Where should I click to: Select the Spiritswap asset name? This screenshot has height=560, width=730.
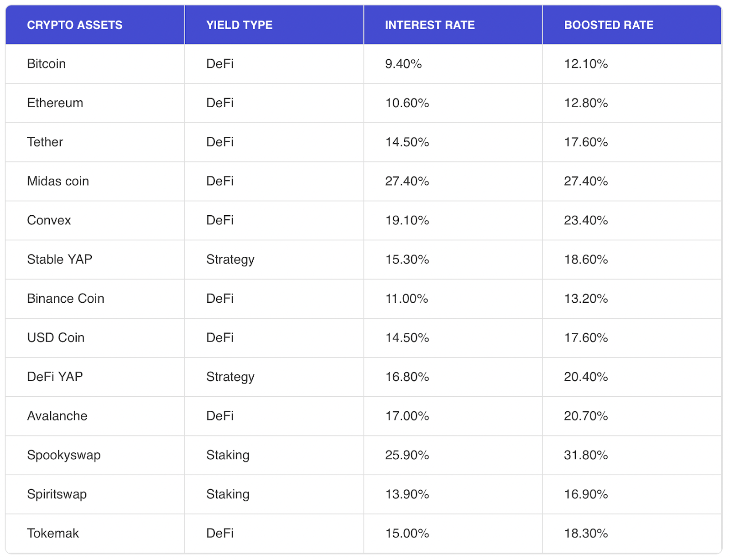tap(57, 494)
